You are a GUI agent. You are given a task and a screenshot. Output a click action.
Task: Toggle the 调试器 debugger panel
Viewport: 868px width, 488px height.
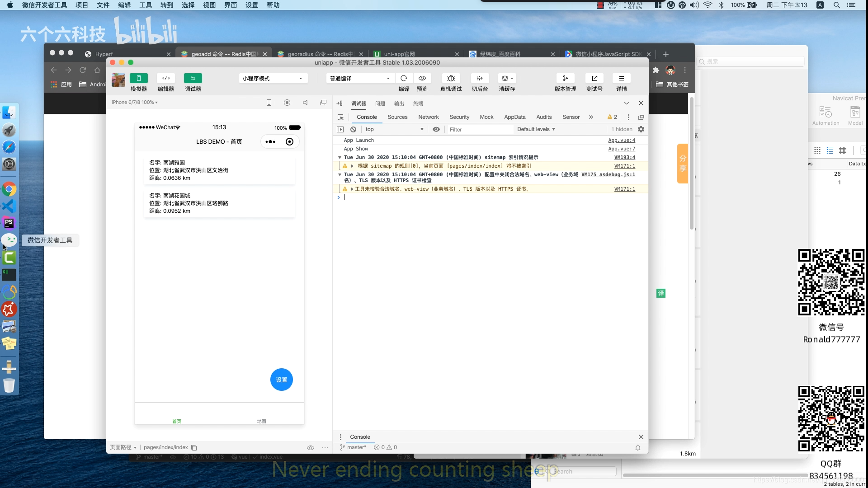(x=193, y=78)
